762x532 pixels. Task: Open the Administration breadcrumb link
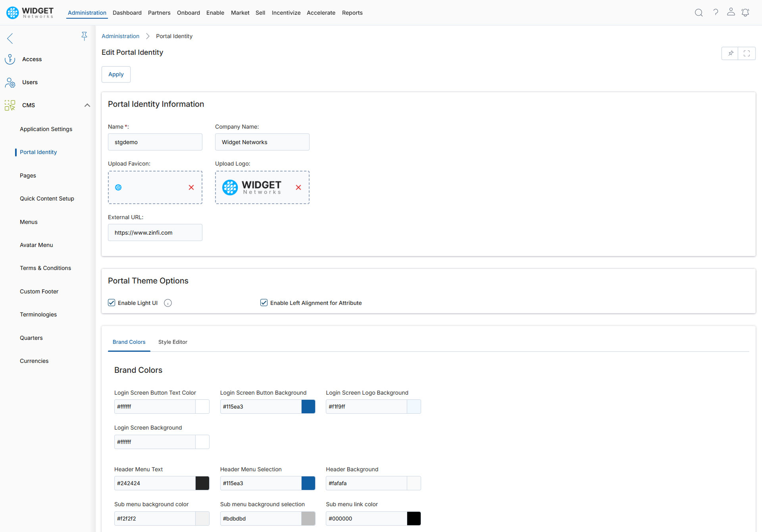click(x=120, y=36)
